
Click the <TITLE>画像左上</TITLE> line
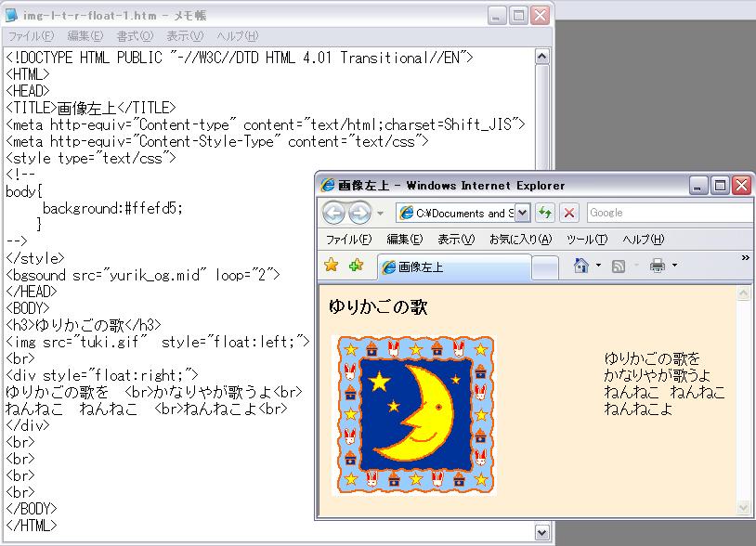coord(91,108)
